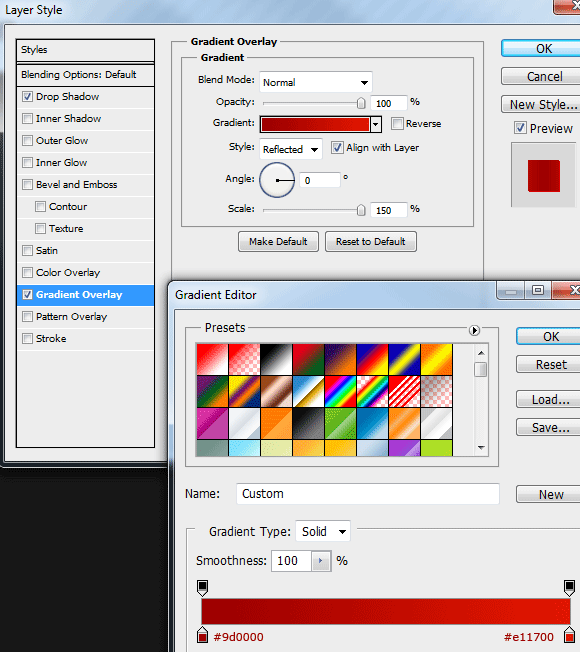Expand the gradient picker dropdown arrow
This screenshot has width=580, height=652.
tap(376, 124)
